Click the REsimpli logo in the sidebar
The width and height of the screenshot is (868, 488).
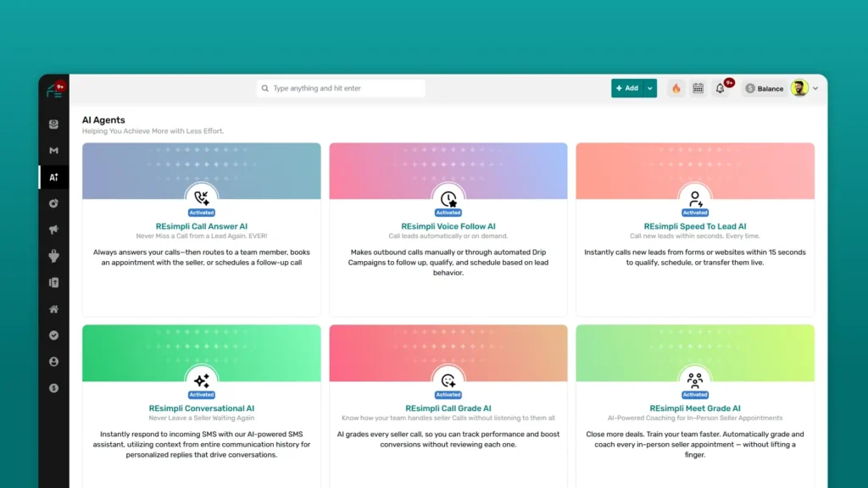54,90
